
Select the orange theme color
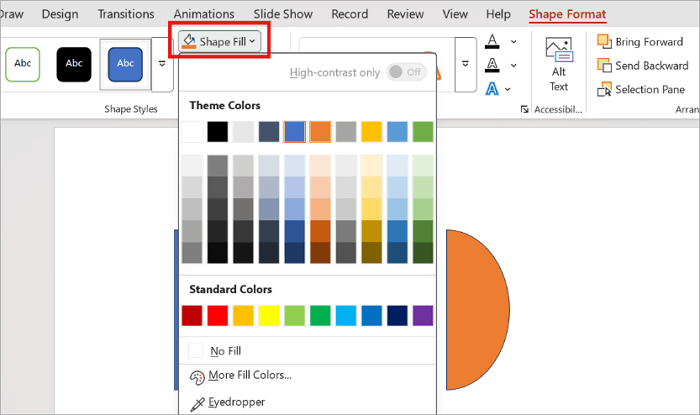point(320,132)
